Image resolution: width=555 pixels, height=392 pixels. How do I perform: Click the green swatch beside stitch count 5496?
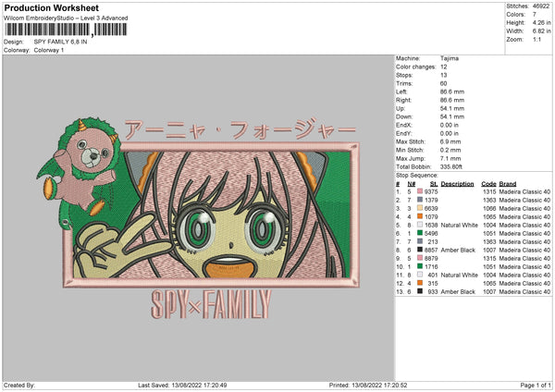pyautogui.click(x=420, y=233)
